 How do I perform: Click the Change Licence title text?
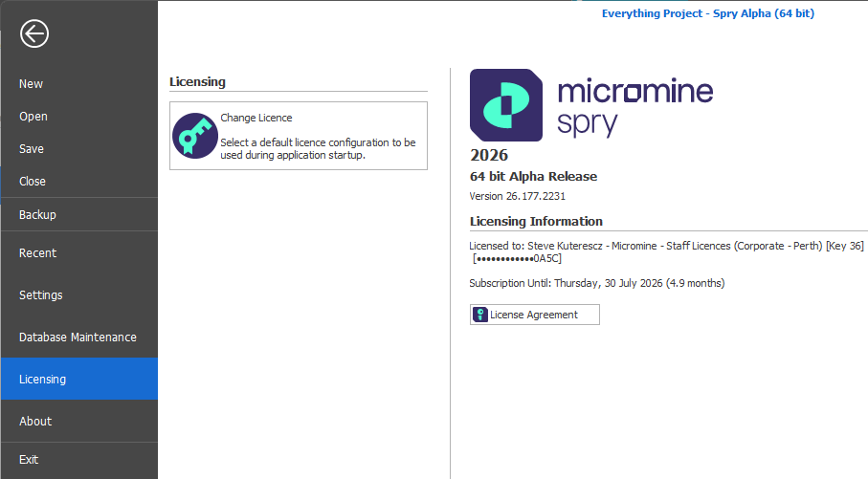pyautogui.click(x=256, y=118)
